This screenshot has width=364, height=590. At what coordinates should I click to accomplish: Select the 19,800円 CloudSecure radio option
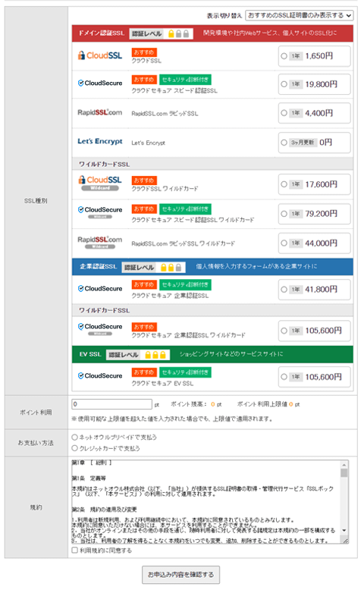[x=284, y=84]
